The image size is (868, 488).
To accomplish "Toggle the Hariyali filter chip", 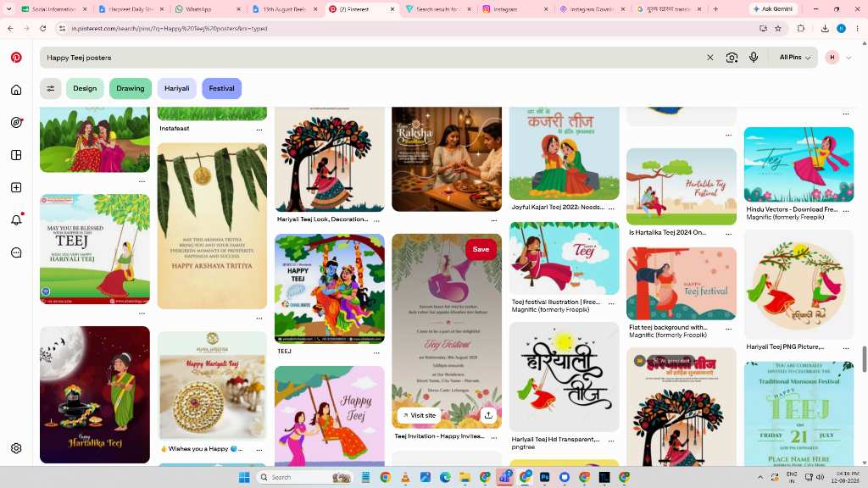I will pyautogui.click(x=176, y=88).
